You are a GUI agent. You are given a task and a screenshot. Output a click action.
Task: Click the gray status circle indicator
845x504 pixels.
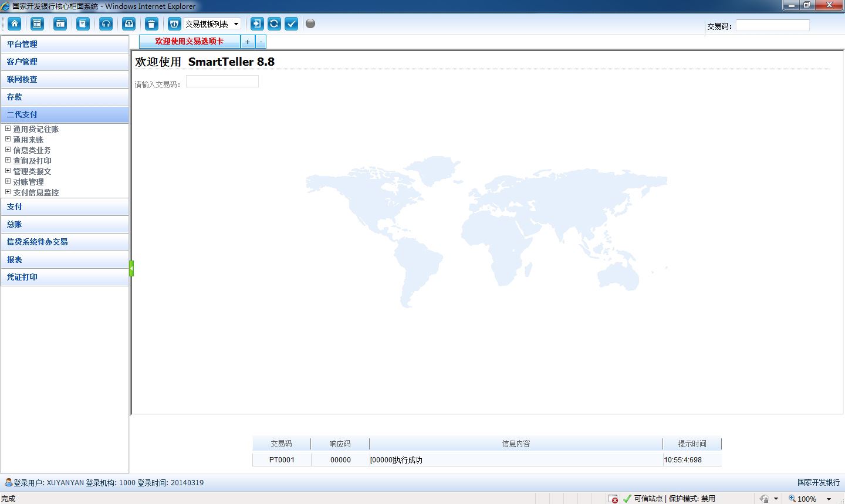click(310, 23)
